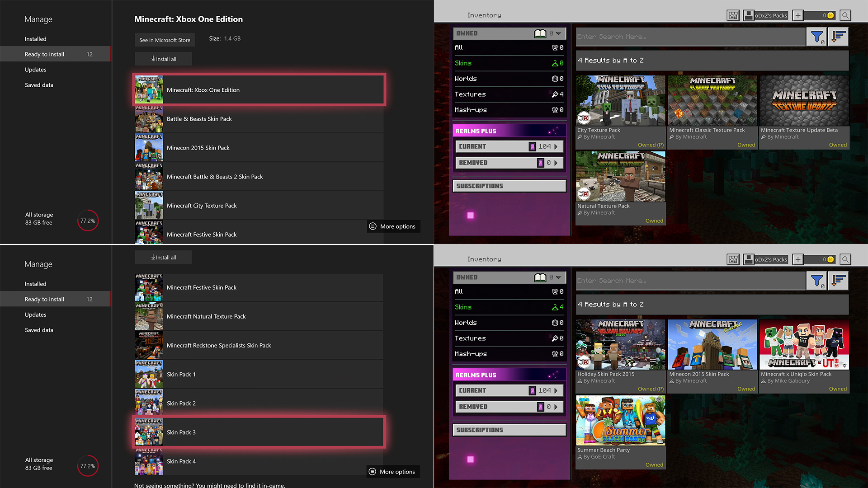The width and height of the screenshot is (868, 488).
Task: Click the More options icon in upper Manage panel
Action: (x=373, y=226)
